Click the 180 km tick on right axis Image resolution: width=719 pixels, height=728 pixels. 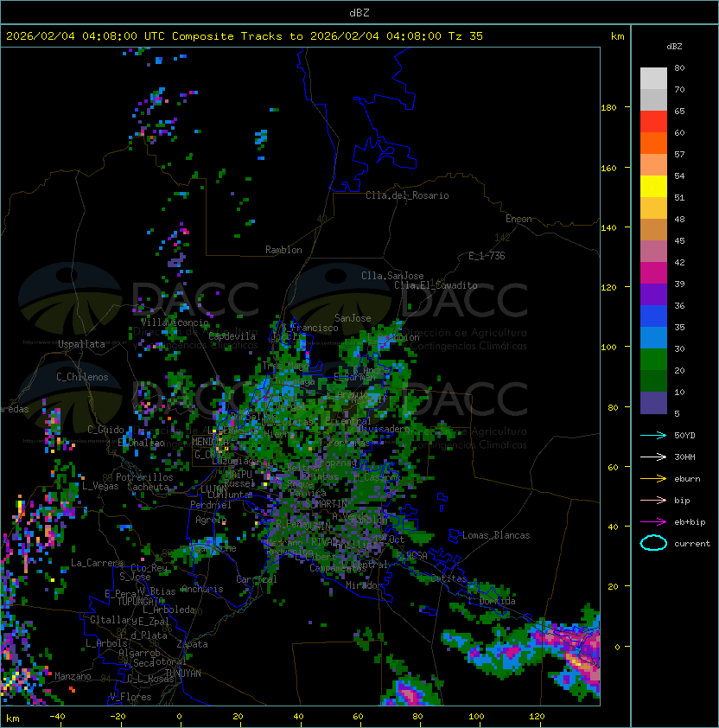[608, 108]
